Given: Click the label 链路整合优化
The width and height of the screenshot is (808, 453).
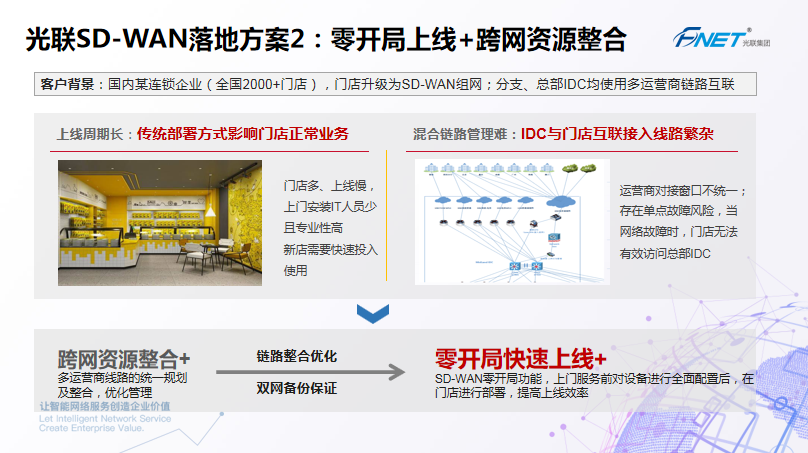Looking at the screenshot, I should (297, 356).
